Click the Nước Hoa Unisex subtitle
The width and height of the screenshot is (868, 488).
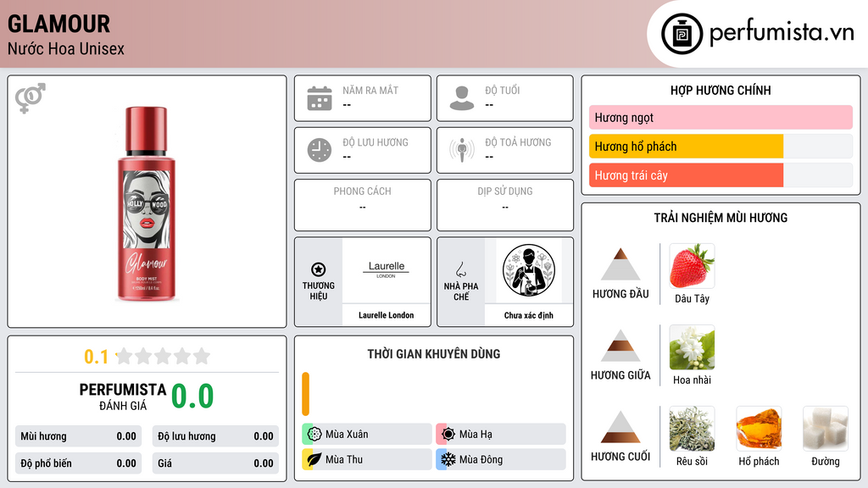click(66, 48)
